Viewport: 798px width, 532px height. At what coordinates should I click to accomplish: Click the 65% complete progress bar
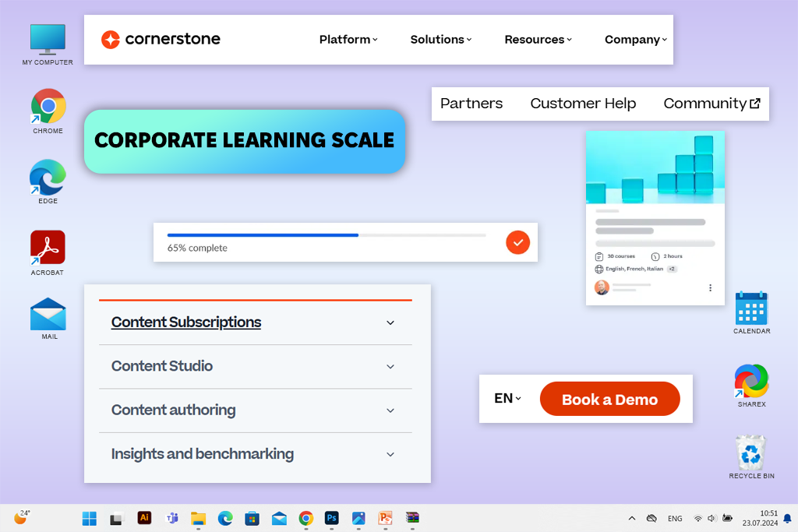(x=327, y=235)
